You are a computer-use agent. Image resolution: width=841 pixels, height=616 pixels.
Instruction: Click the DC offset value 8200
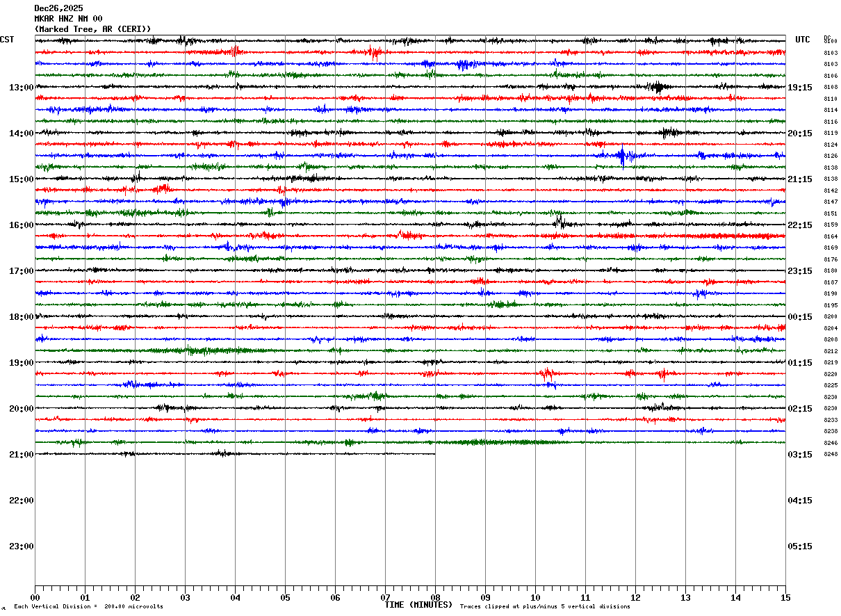point(831,317)
